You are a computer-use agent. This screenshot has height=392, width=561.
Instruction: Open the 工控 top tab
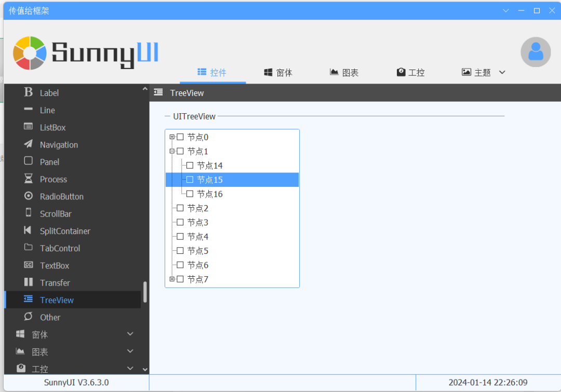click(410, 73)
